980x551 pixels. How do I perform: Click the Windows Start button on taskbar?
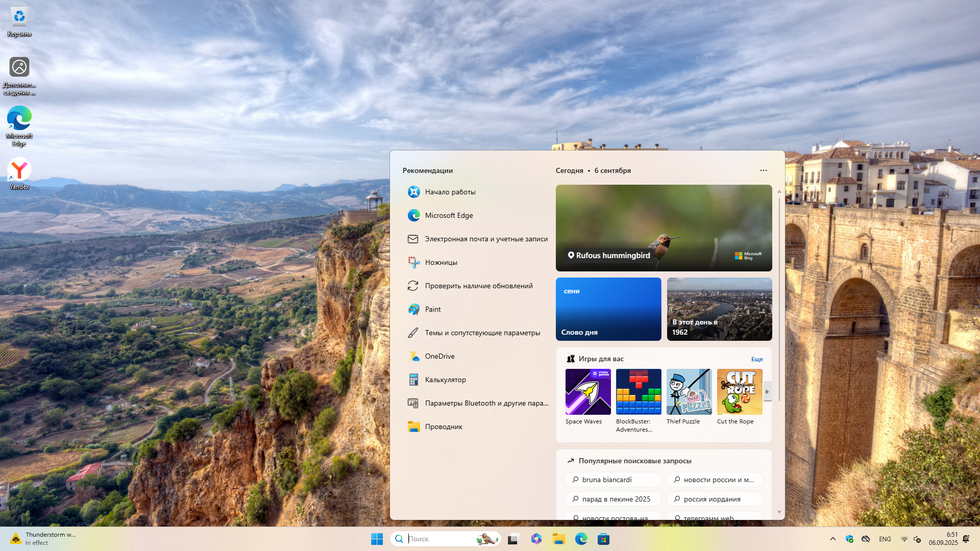click(377, 539)
